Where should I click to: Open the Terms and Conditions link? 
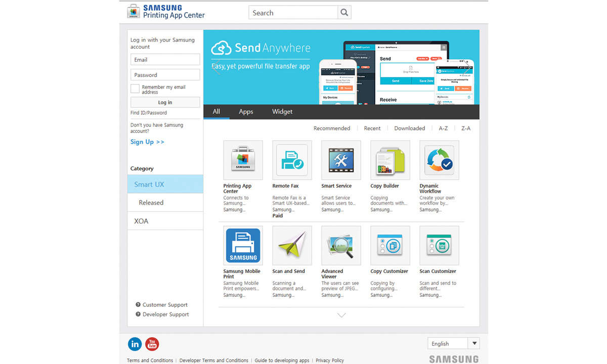150,360
